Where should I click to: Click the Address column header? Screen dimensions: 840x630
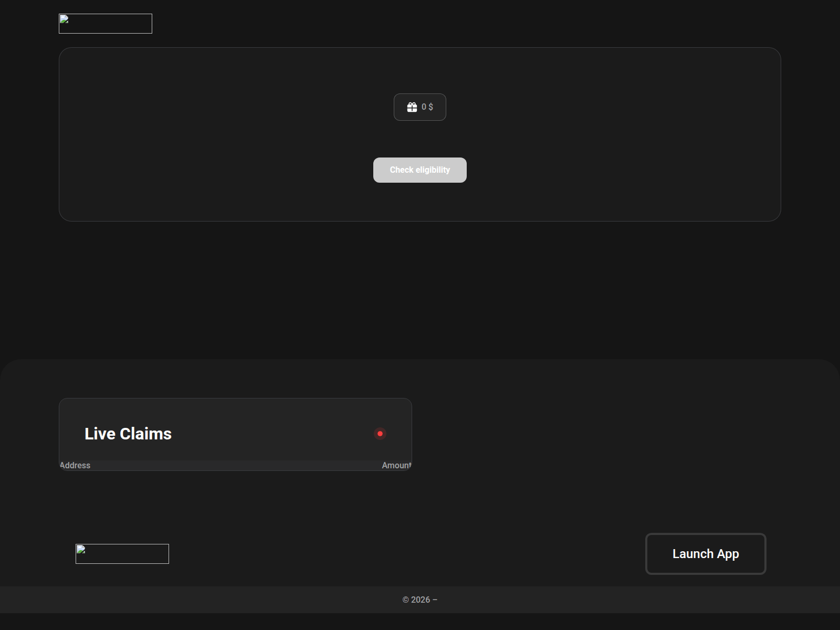point(75,465)
